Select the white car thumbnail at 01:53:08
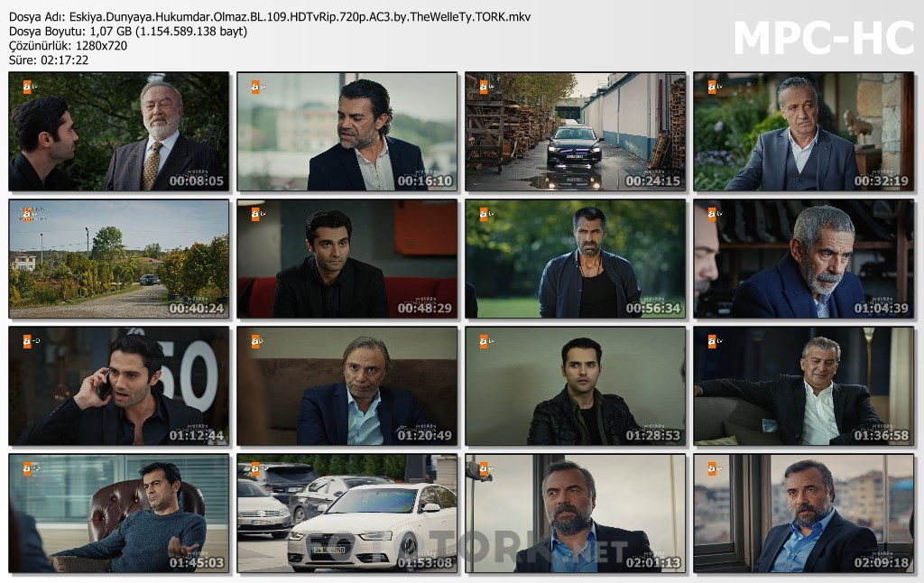 (x=347, y=514)
